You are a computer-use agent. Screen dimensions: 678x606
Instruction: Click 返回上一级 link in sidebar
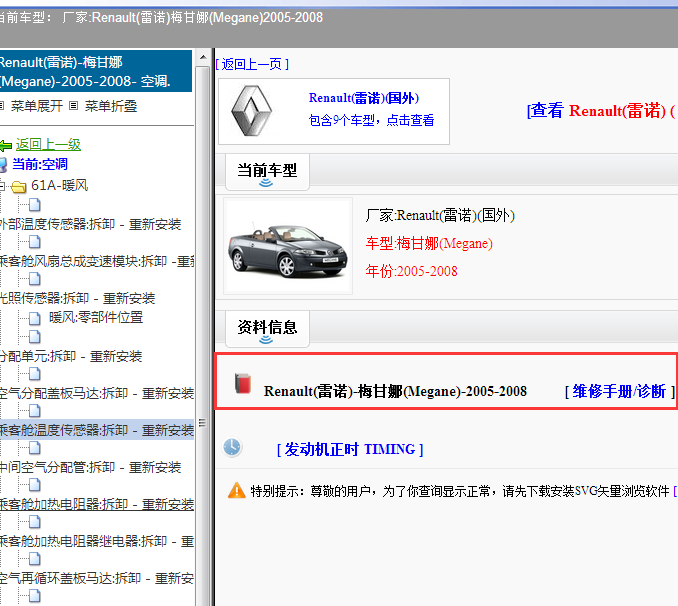coord(48,145)
